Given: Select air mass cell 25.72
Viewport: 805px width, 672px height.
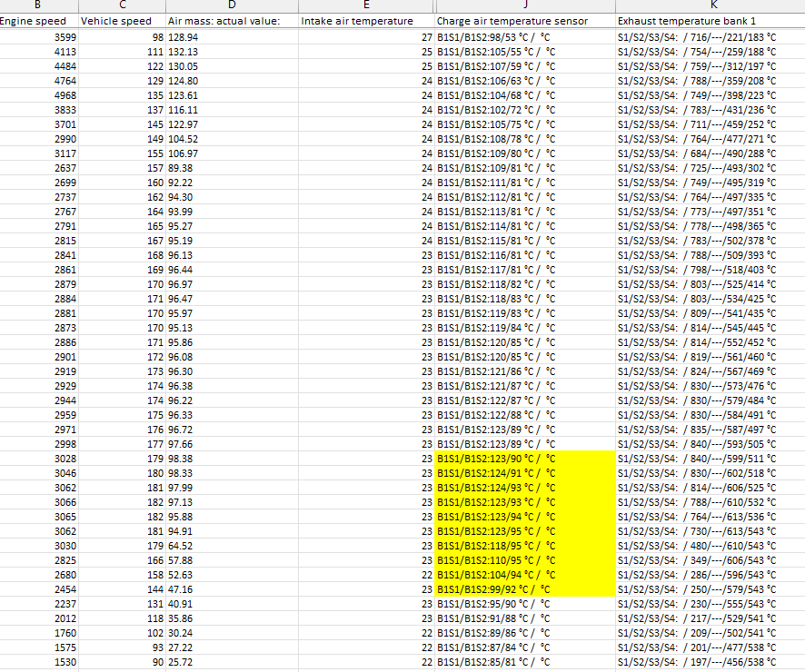Looking at the screenshot, I should (x=232, y=662).
